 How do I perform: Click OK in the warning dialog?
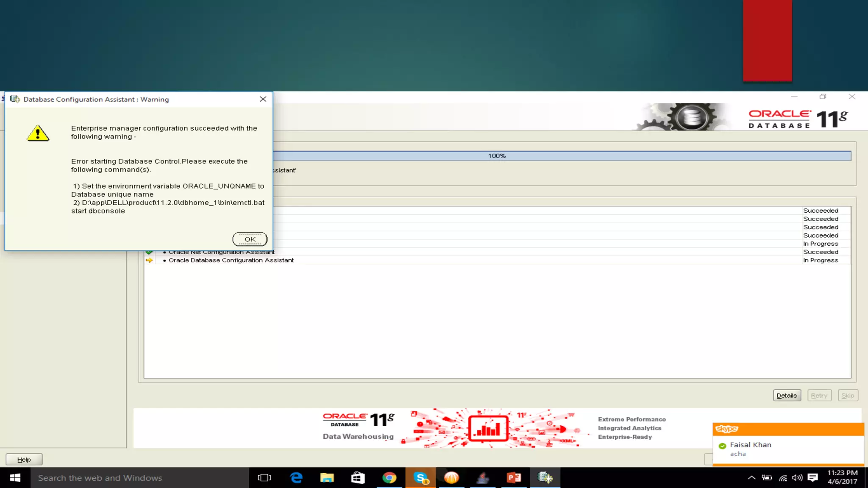(x=250, y=239)
